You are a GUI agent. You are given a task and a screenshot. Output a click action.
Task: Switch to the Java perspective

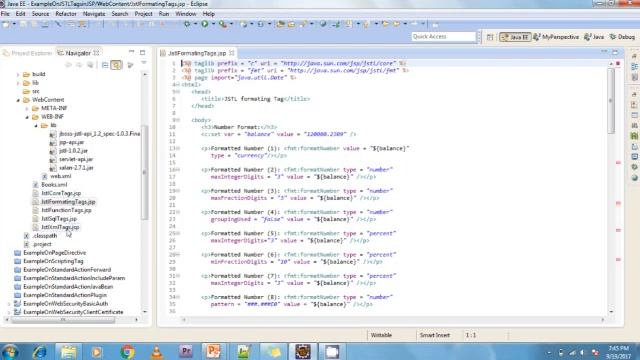594,37
